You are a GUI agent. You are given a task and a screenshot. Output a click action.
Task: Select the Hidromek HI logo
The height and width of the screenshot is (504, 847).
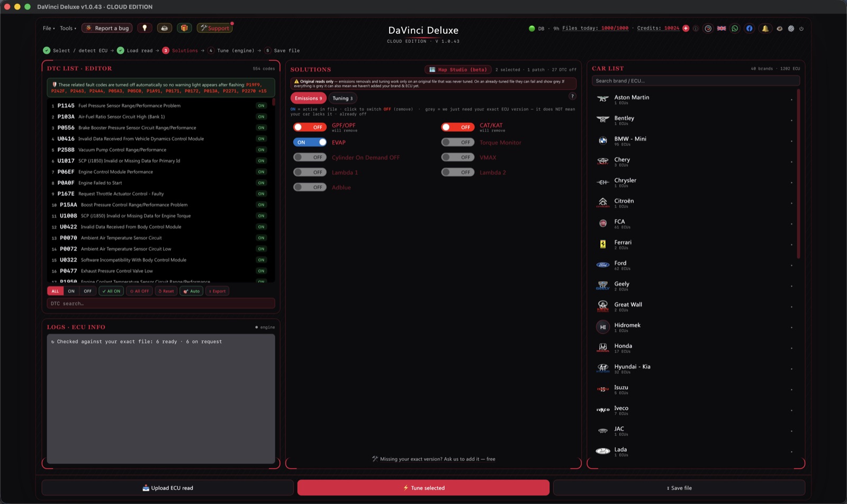pyautogui.click(x=603, y=327)
